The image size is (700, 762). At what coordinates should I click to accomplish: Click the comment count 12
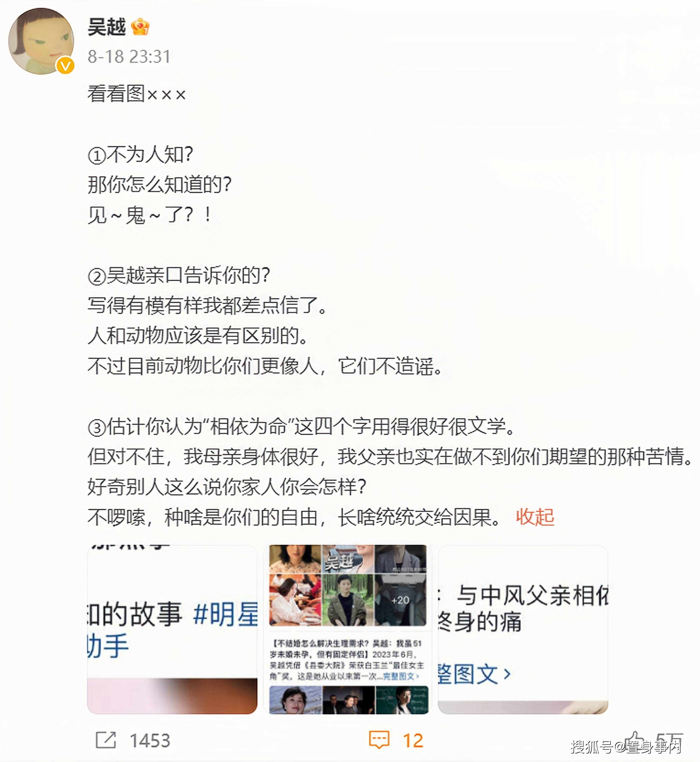click(x=413, y=740)
